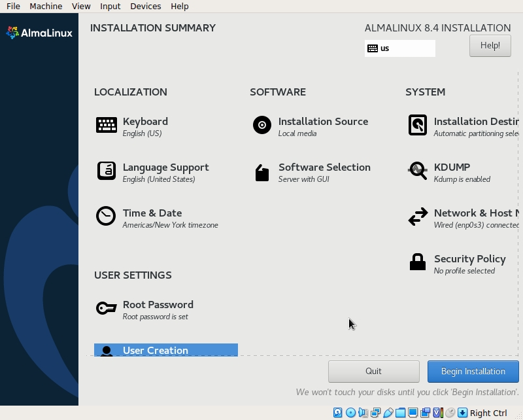Click the Root Password key icon
523x420 pixels.
107,308
